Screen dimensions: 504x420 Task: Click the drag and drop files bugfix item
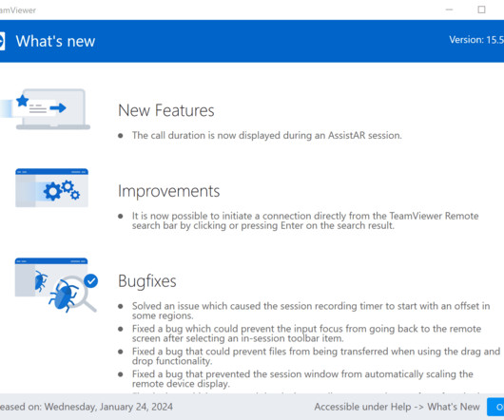(316, 356)
